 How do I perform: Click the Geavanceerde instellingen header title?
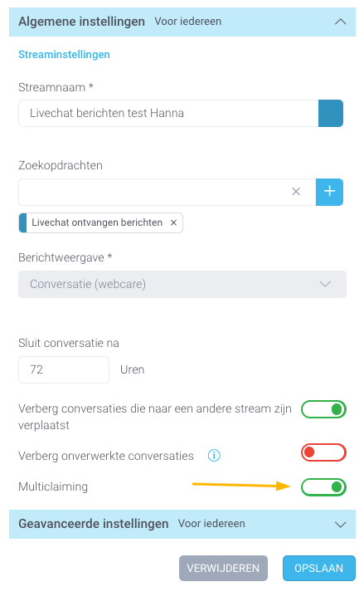[94, 524]
